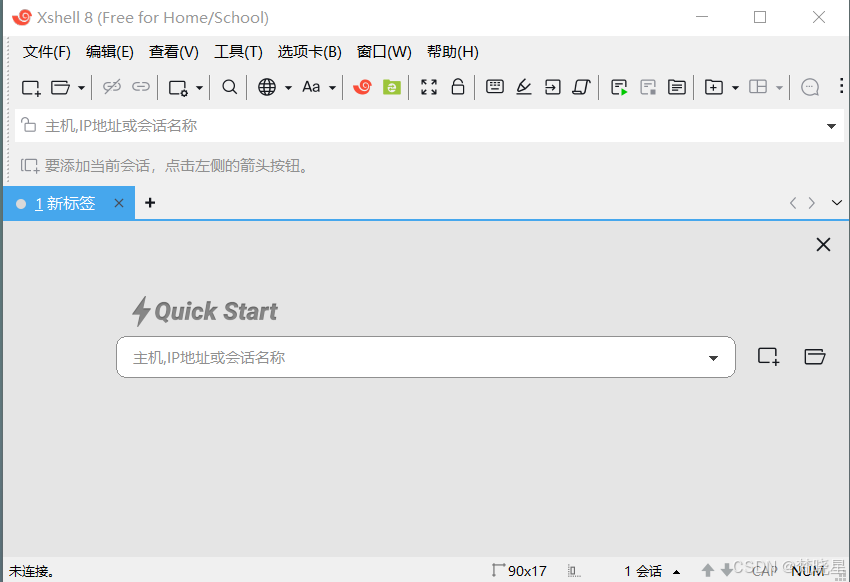Expand the tab group icon dropdown arrow
This screenshot has height=582, width=850.
click(x=736, y=88)
